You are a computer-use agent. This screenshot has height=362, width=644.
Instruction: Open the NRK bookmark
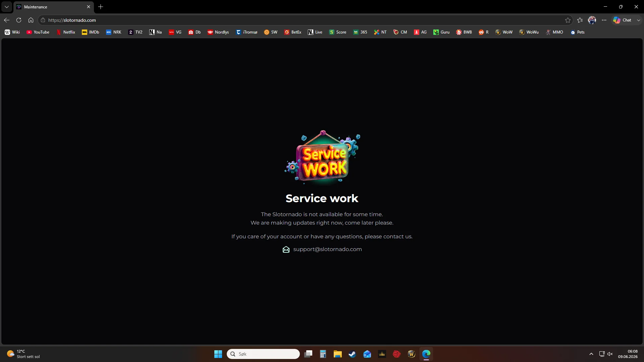click(x=114, y=32)
